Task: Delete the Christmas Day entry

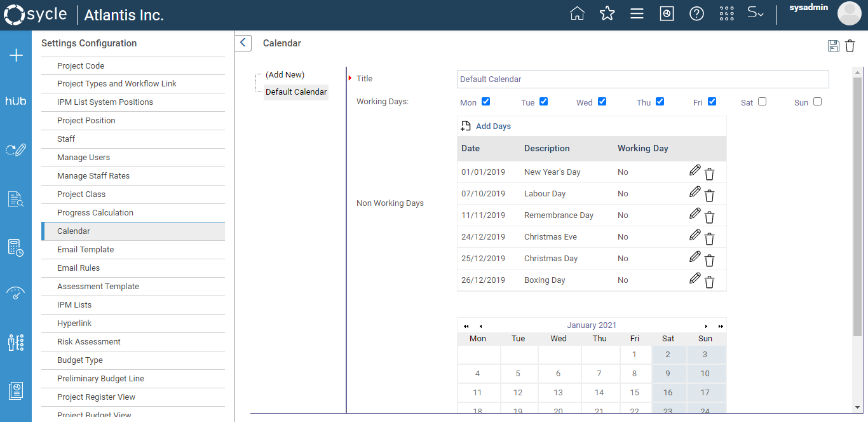Action: click(x=710, y=260)
